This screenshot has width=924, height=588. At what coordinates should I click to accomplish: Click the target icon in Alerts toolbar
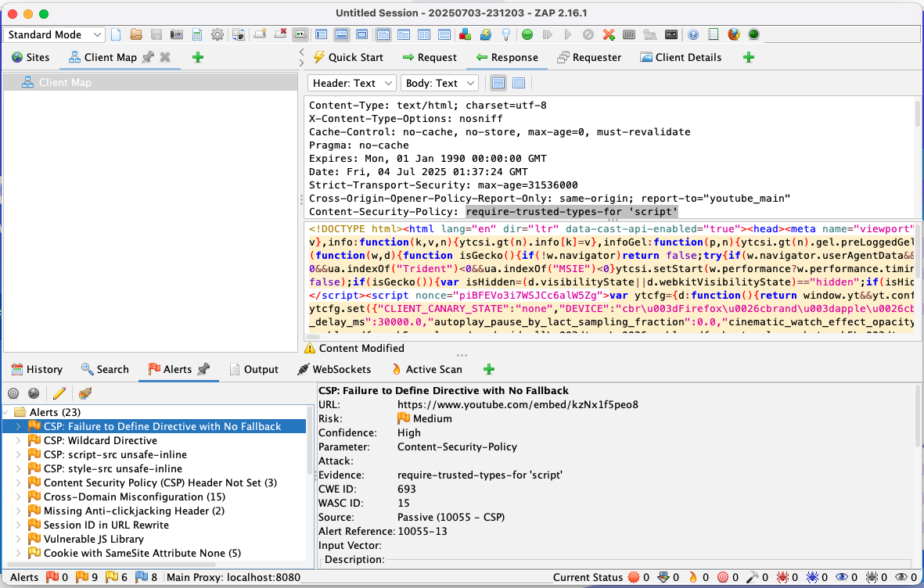pyautogui.click(x=13, y=393)
